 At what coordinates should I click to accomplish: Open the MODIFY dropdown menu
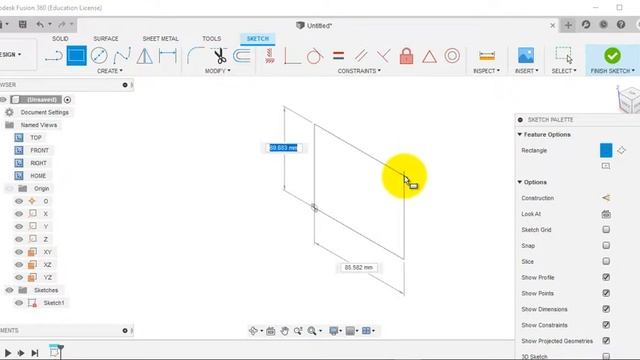click(x=218, y=71)
